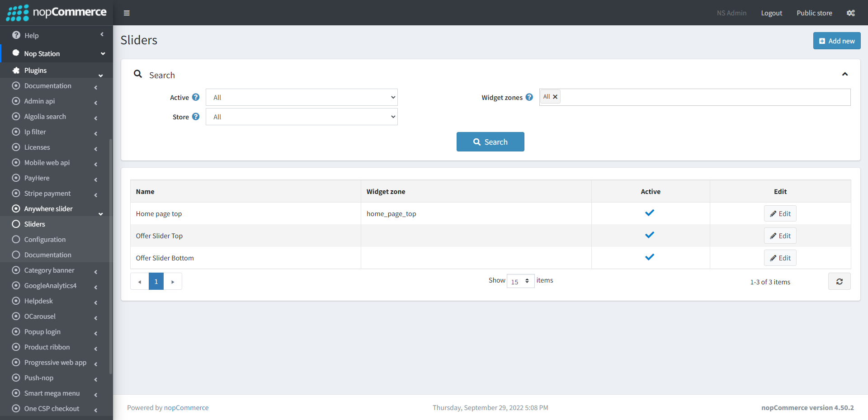Click Active checkmark for Offer Slider Top
Viewport: 868px width, 420px height.
click(x=650, y=235)
